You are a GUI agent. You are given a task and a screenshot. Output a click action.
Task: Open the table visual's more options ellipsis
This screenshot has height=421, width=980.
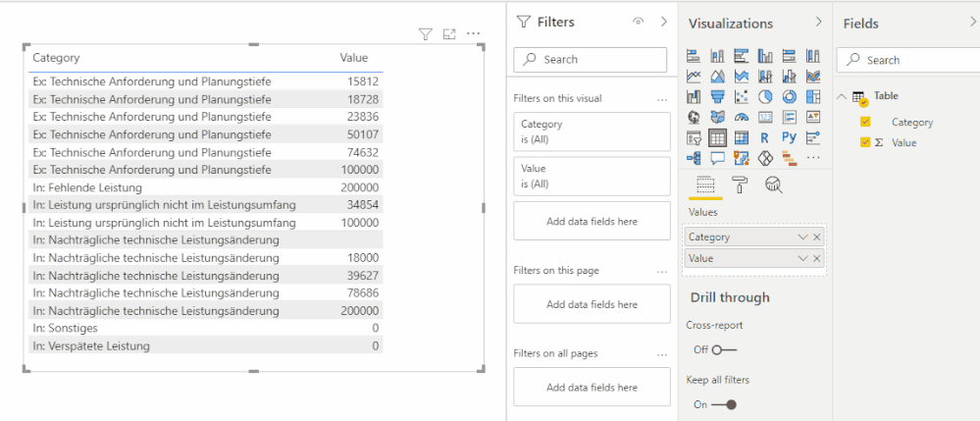point(473,33)
